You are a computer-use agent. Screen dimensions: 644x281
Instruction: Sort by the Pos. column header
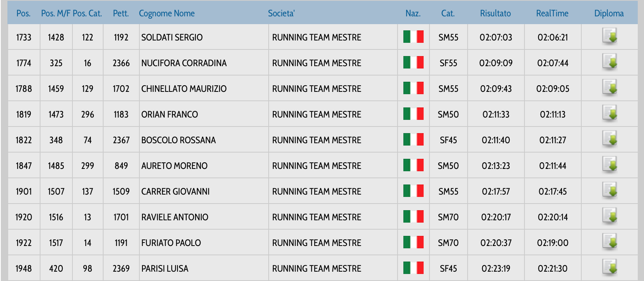(x=23, y=13)
